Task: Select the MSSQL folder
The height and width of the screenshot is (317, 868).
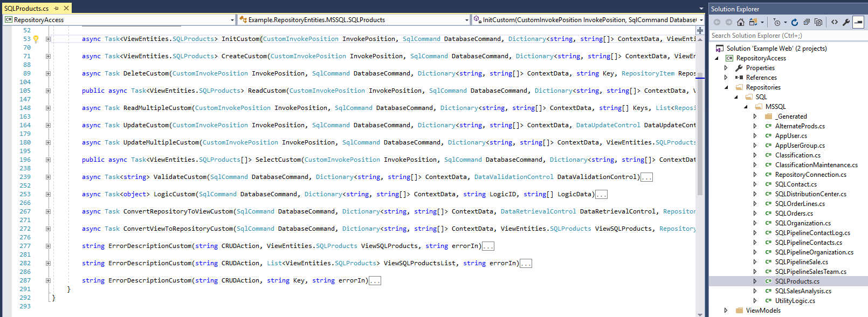Action: point(775,107)
